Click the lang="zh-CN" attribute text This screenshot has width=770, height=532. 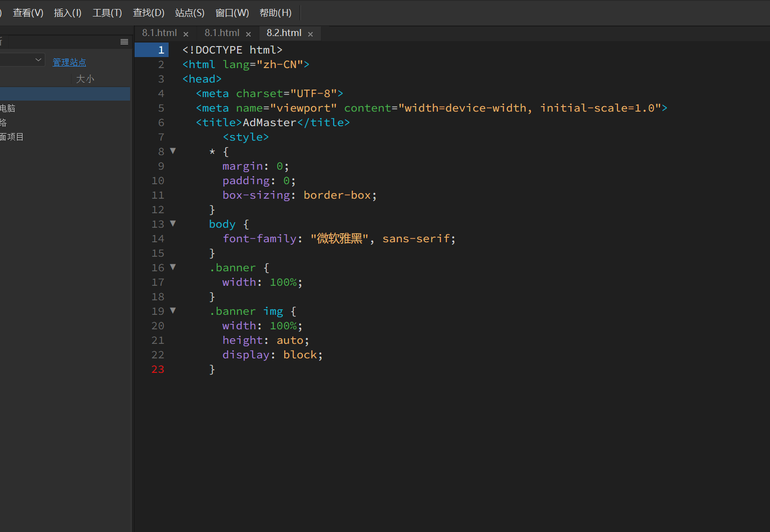coord(263,65)
